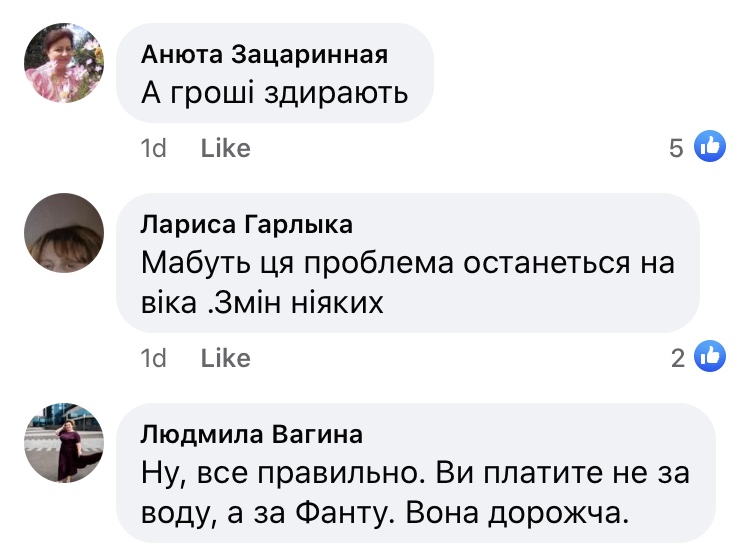Screen dimensions: 750x546
Task: Click the name Людмила Вагина
Action: pyautogui.click(x=251, y=434)
